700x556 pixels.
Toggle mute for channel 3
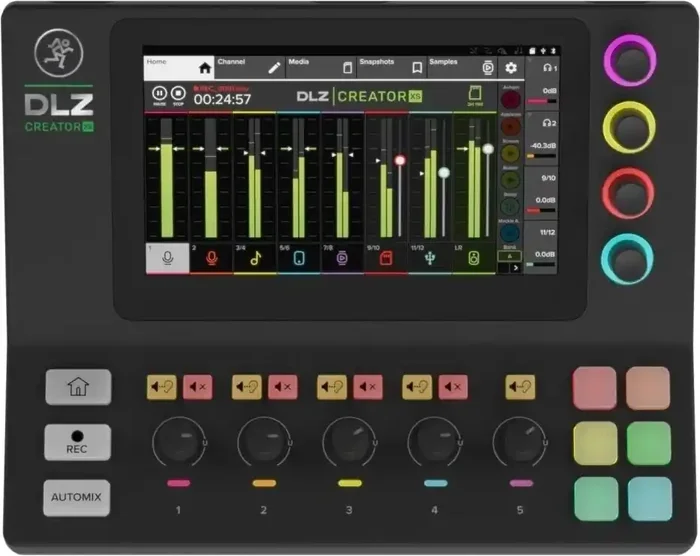coord(368,387)
